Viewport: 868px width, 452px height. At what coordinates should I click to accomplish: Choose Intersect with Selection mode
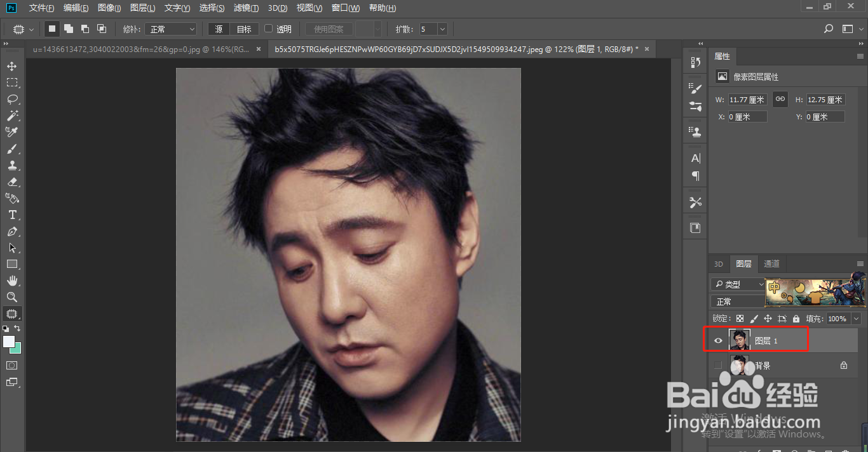click(x=102, y=29)
